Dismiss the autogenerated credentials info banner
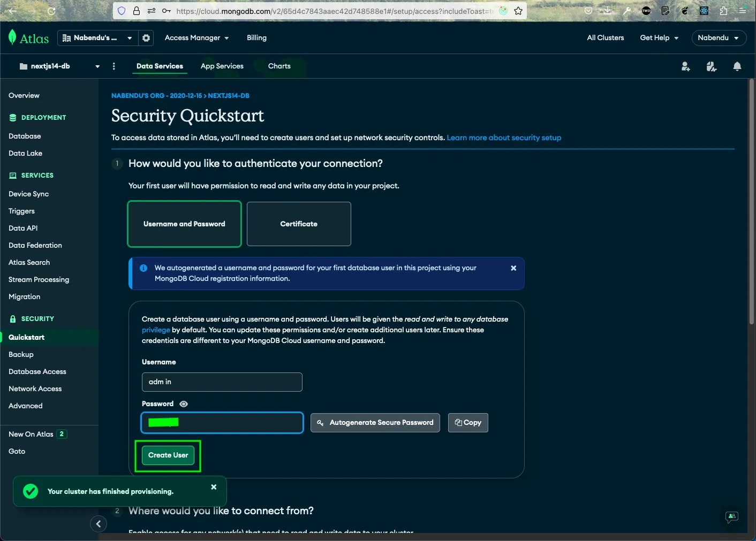The height and width of the screenshot is (541, 756). coord(513,268)
